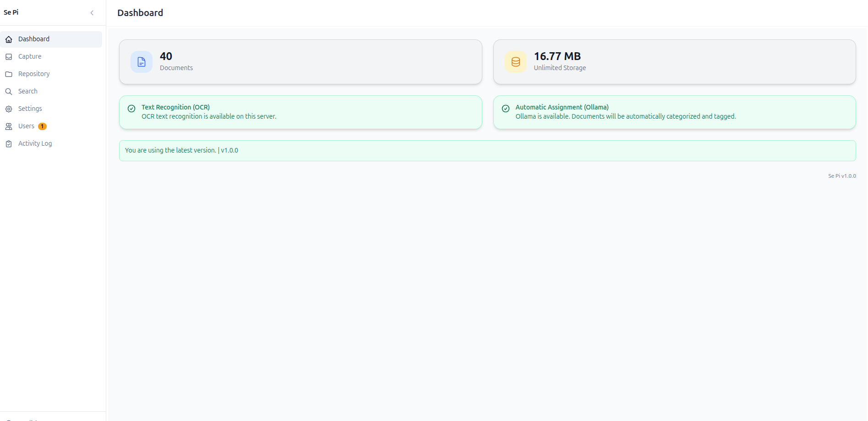Screen dimensions: 868x421
Task: Click the Activity Log clipboard icon
Action: tap(9, 144)
